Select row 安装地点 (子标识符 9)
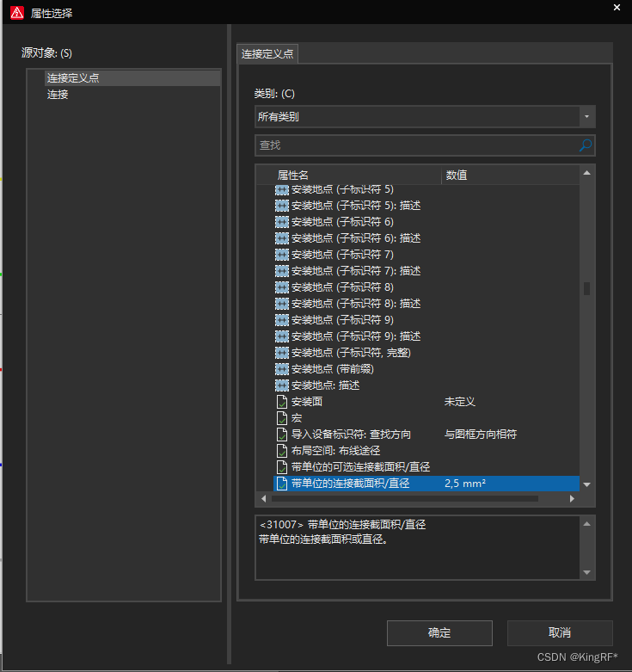 (426, 320)
